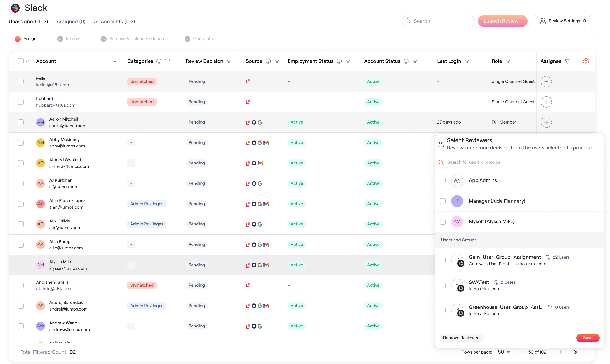
Task: Show info for Source column
Action: pos(268,61)
